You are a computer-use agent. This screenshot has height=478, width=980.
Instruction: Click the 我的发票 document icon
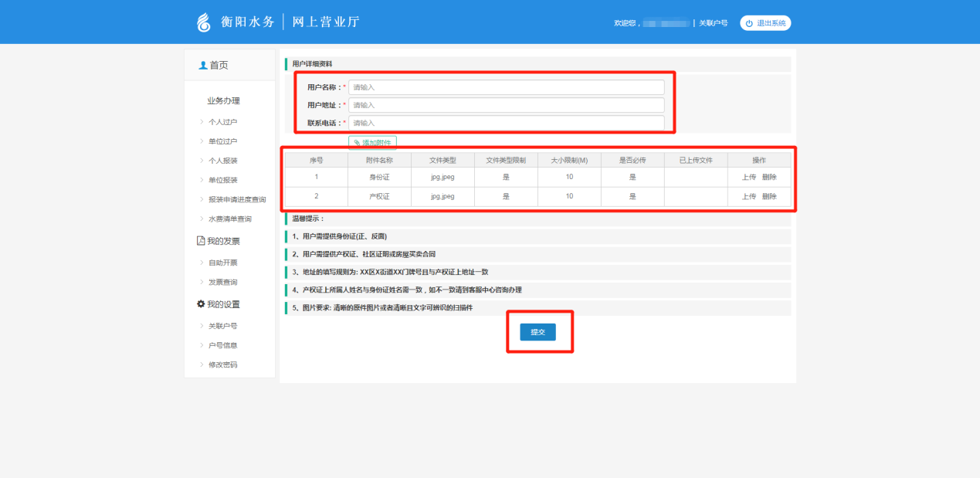[201, 241]
